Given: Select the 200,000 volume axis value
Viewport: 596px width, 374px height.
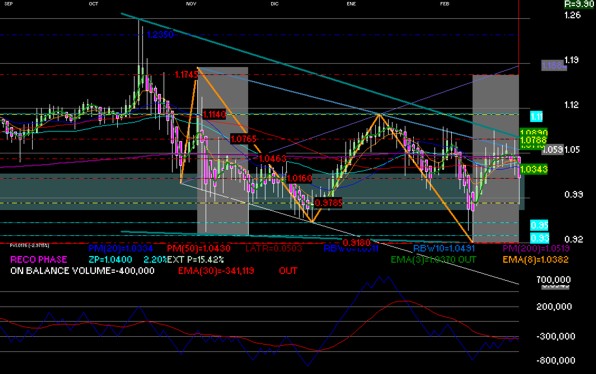Looking at the screenshot, I should click(554, 307).
